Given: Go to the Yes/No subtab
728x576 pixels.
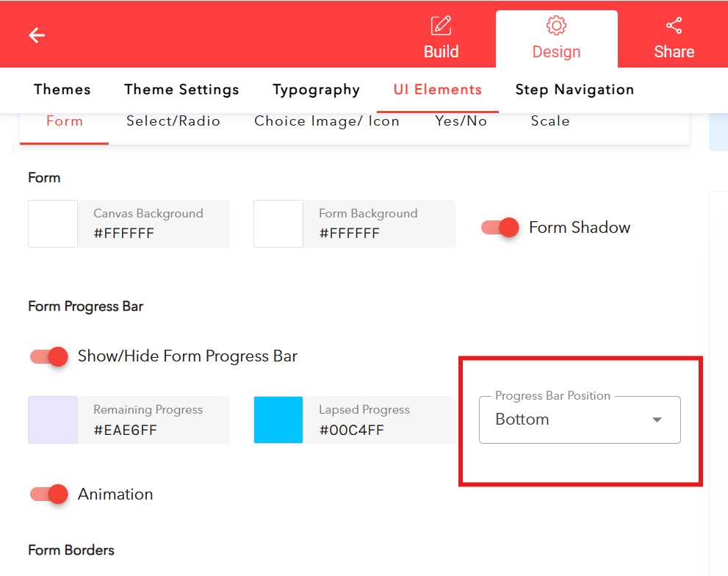Looking at the screenshot, I should (x=461, y=121).
